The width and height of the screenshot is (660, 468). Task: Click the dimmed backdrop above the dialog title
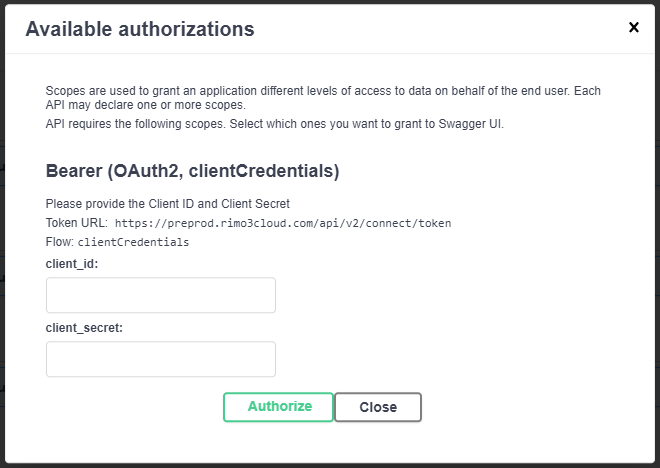click(330, 2)
